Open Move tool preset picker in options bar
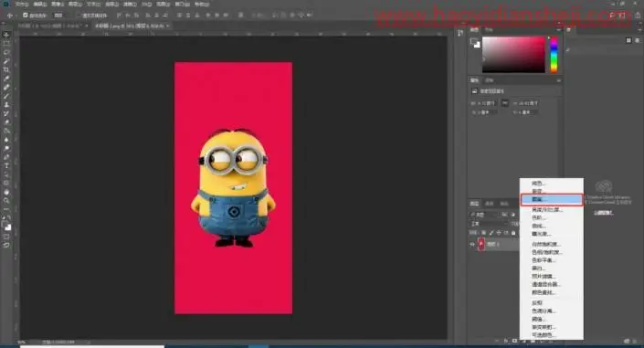 pos(11,16)
